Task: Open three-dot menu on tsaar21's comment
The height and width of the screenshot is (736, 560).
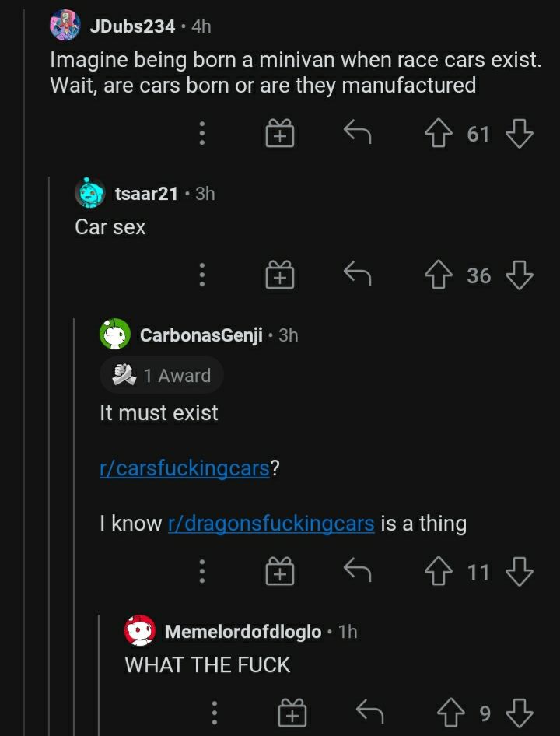Action: click(x=201, y=275)
